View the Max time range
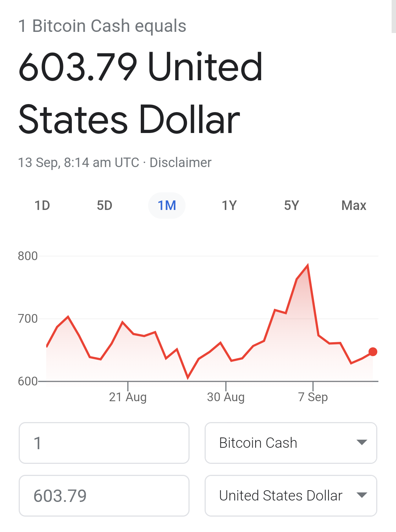396x532 pixels. click(x=354, y=206)
